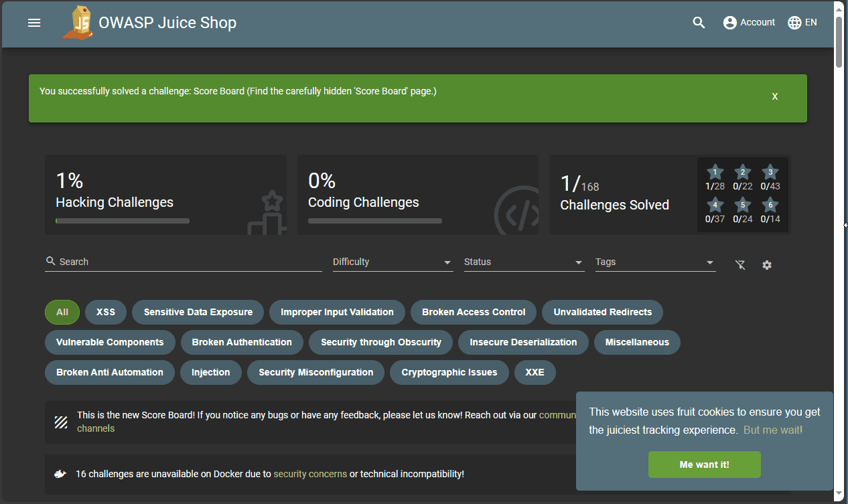The height and width of the screenshot is (504, 848).
Task: Expand the Difficulty dropdown
Action: (393, 262)
